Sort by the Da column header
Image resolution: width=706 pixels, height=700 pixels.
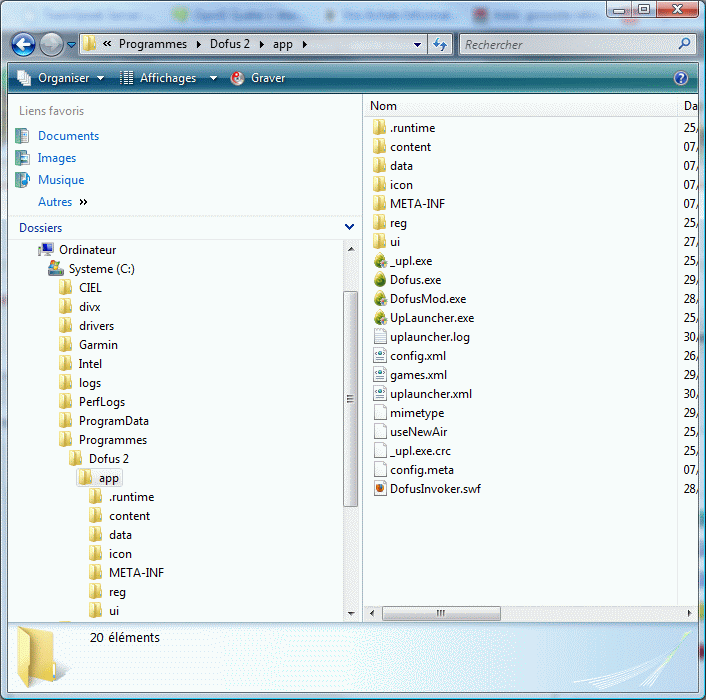click(x=690, y=106)
